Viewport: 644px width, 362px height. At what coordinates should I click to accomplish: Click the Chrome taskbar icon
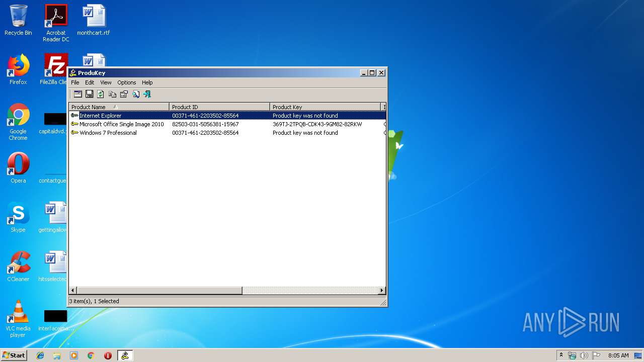[x=91, y=355]
